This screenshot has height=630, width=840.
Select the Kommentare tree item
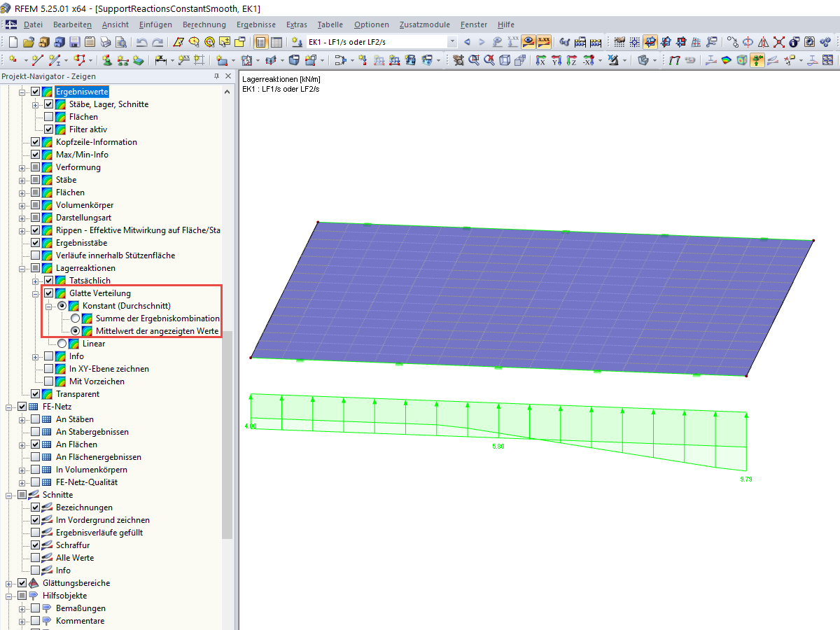80,621
